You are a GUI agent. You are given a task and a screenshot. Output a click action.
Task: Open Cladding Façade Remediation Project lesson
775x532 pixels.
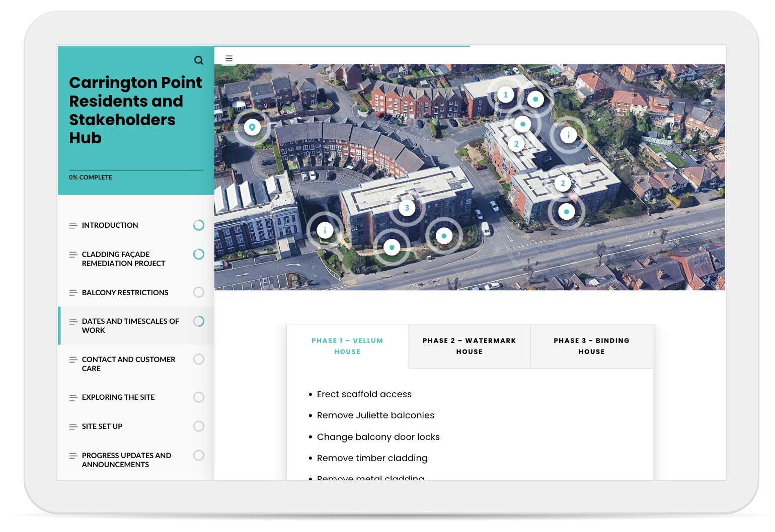(x=124, y=259)
